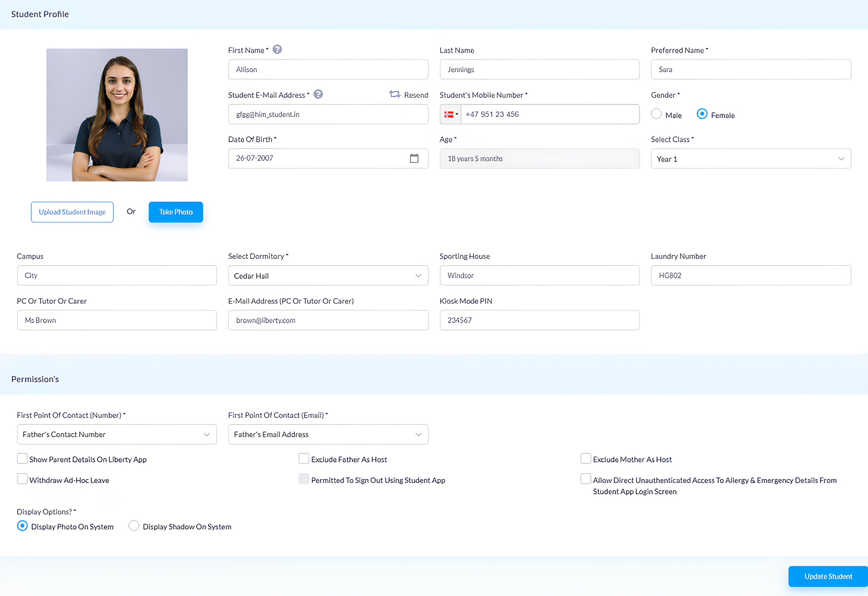Enable Show Parent Details On Liberty App
The height and width of the screenshot is (596, 868).
(x=22, y=459)
